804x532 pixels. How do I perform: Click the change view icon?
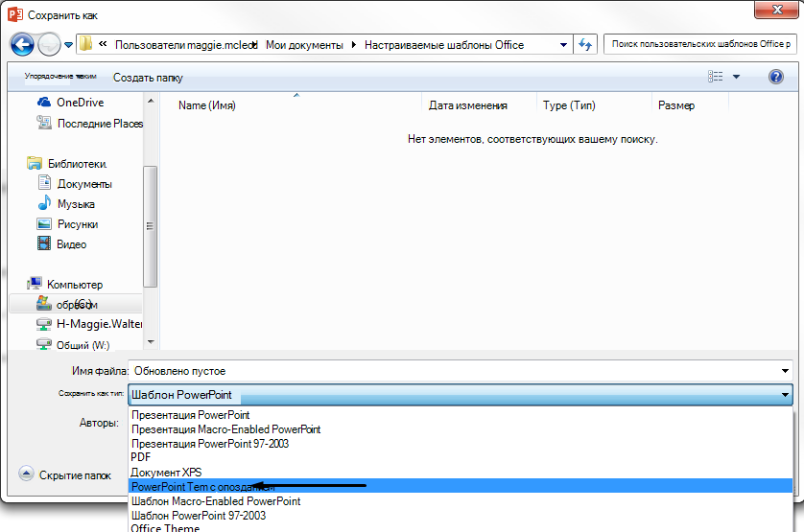tap(716, 77)
